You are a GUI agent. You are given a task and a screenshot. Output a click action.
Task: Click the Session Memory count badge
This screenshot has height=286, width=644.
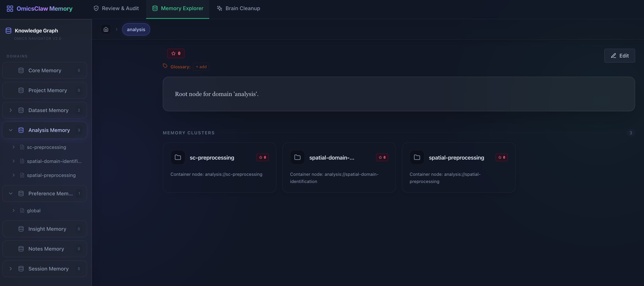point(79,269)
